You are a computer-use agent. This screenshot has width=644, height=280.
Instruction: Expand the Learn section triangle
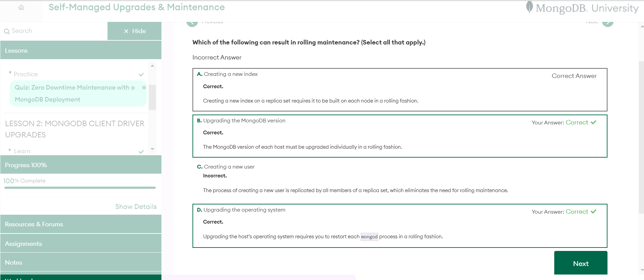[x=10, y=150]
